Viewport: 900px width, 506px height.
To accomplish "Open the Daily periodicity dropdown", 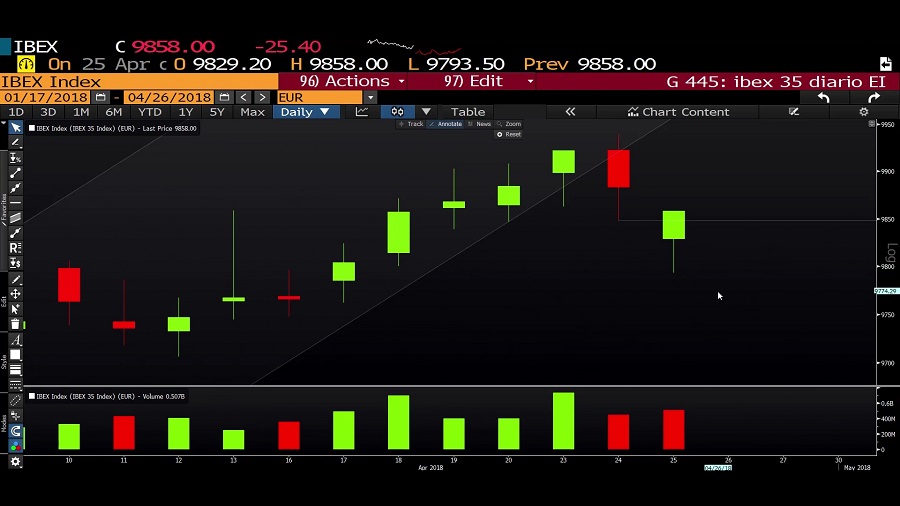I will pos(305,112).
